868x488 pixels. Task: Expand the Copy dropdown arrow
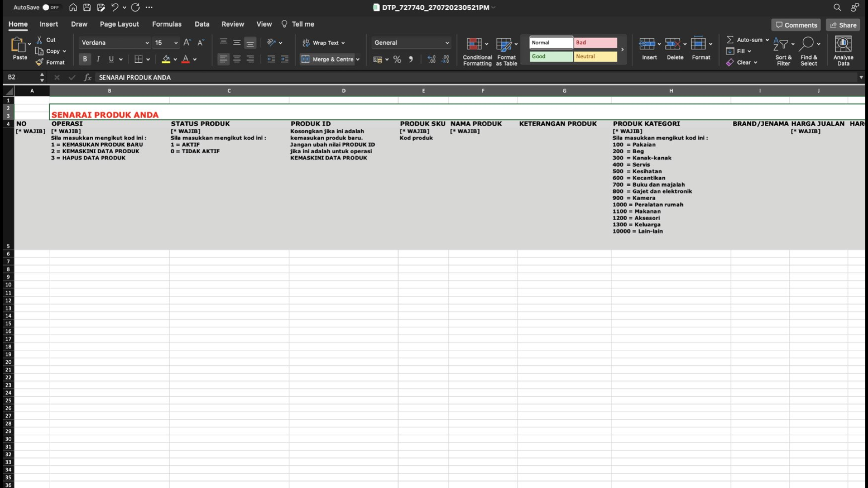click(x=65, y=51)
